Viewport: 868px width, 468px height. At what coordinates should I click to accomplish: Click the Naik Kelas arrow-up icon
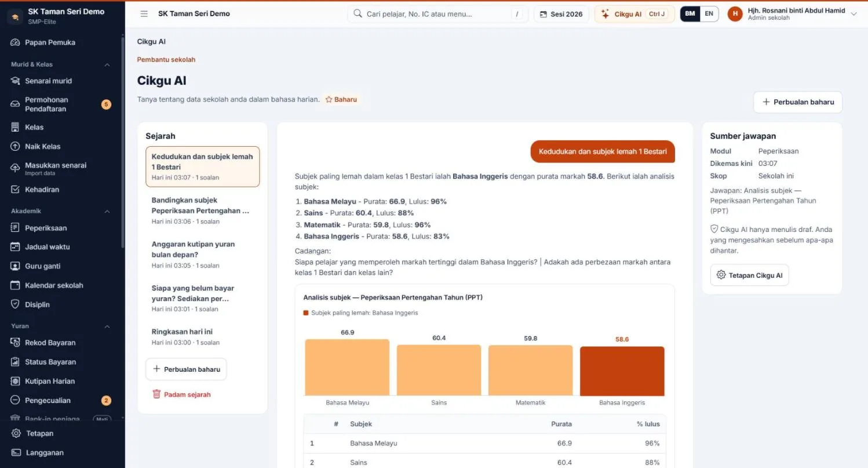tap(16, 147)
